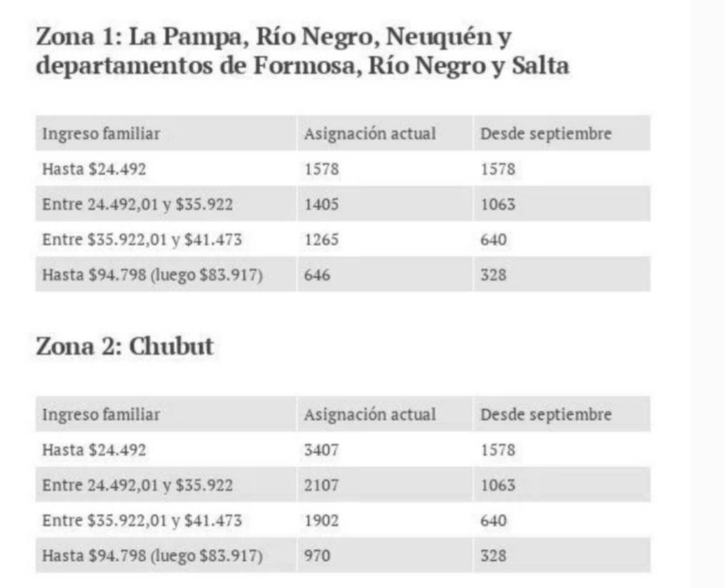
Task: Click the 646 cell in Zona 1
Action: tap(317, 275)
